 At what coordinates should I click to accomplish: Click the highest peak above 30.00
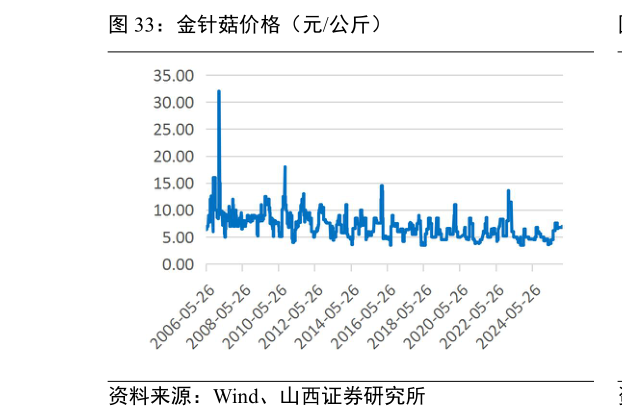pos(219,92)
